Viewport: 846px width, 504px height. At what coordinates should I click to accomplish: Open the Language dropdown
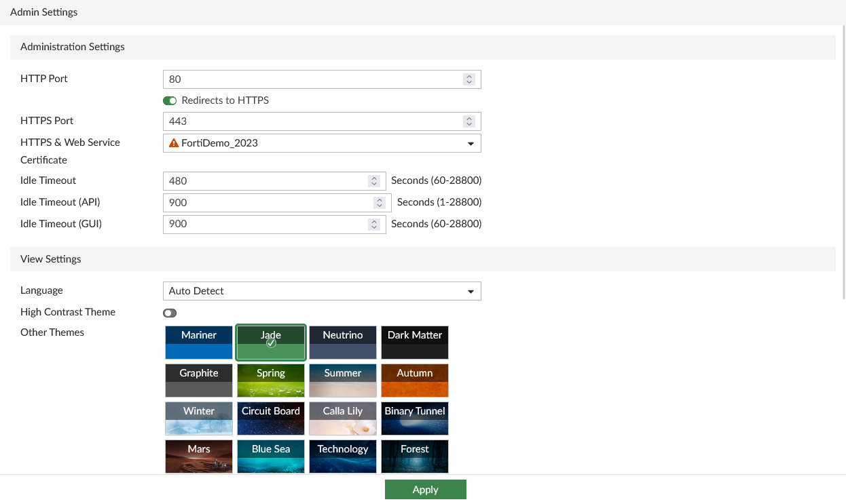coord(322,290)
